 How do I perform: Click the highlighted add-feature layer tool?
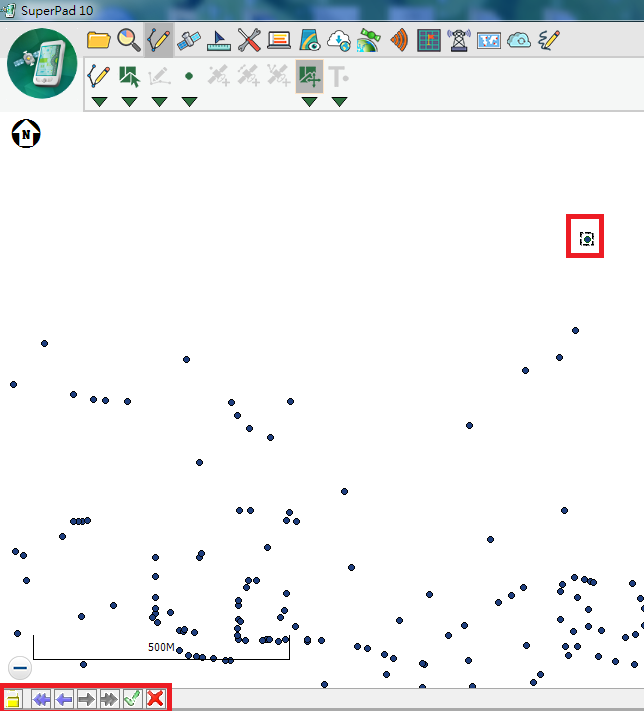point(309,76)
